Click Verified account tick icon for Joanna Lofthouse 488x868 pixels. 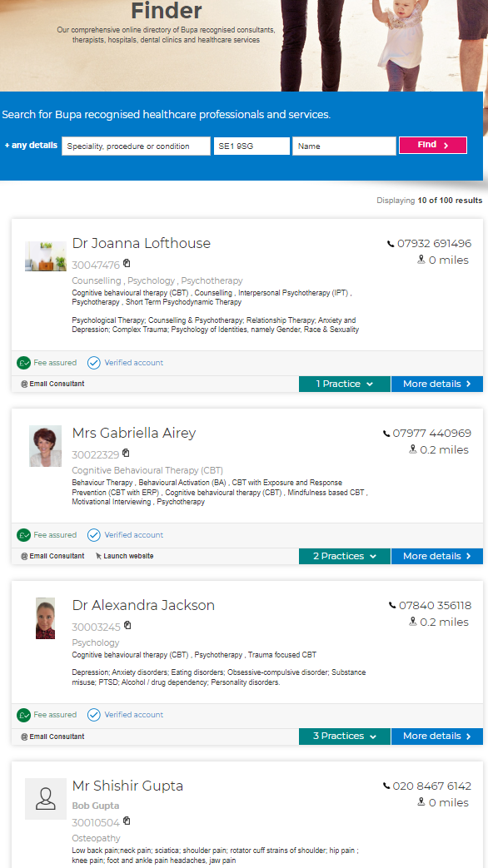click(x=94, y=363)
